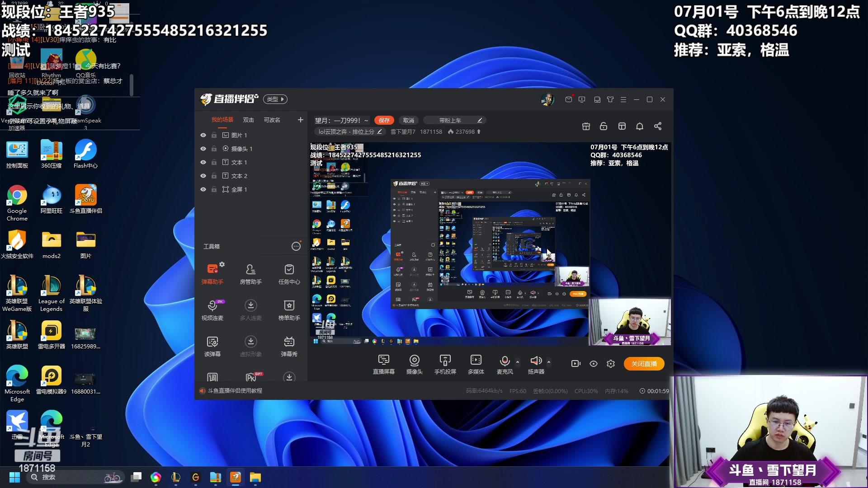Open the 榜单助手 tool

[x=289, y=310]
